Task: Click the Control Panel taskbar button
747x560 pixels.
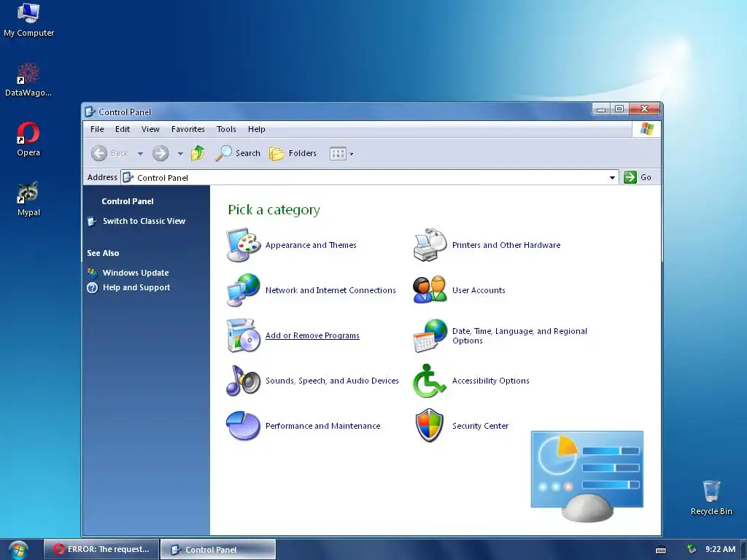Action: point(218,549)
